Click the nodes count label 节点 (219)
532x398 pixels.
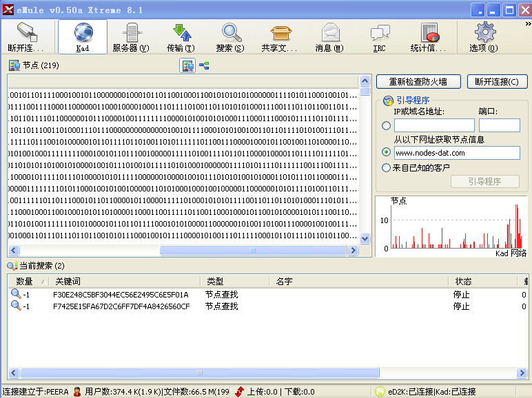(x=41, y=65)
